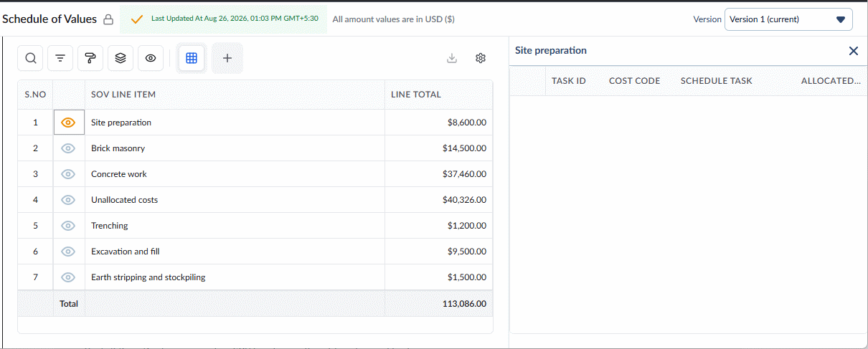Open the layers grouping icon
The width and height of the screenshot is (868, 349).
click(x=121, y=59)
